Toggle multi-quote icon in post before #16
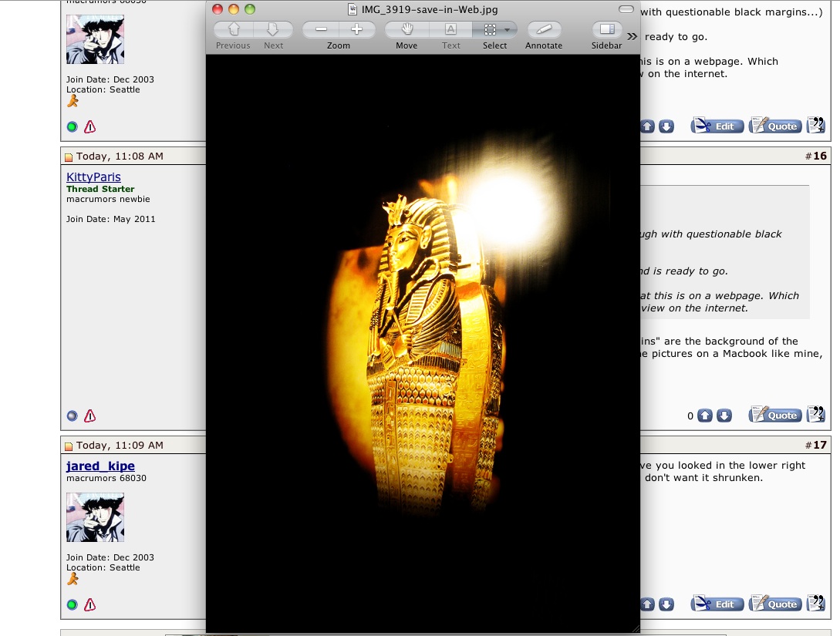The image size is (840, 636). pos(816,125)
